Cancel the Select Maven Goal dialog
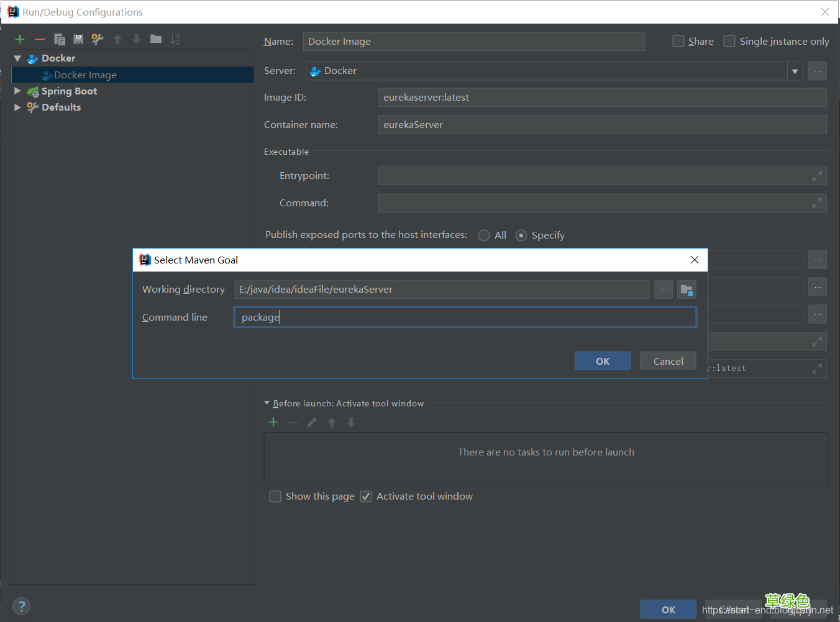The width and height of the screenshot is (840, 622). (x=668, y=361)
